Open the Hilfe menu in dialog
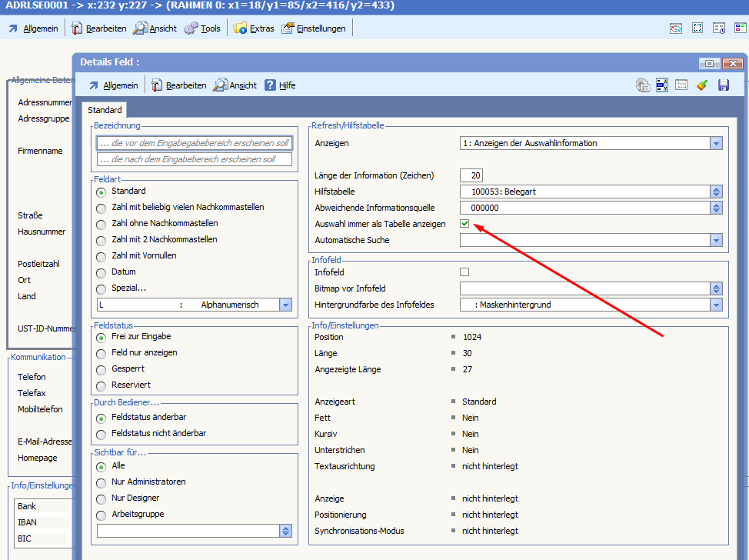 (x=280, y=85)
